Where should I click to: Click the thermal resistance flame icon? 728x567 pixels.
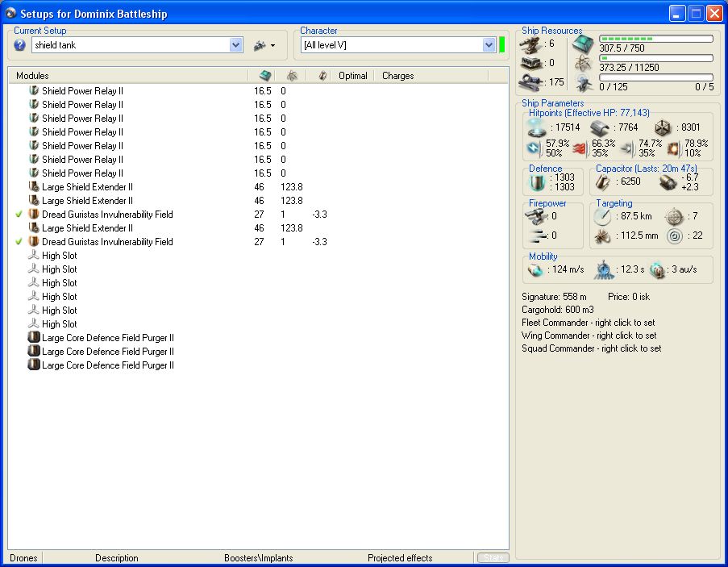tap(580, 148)
